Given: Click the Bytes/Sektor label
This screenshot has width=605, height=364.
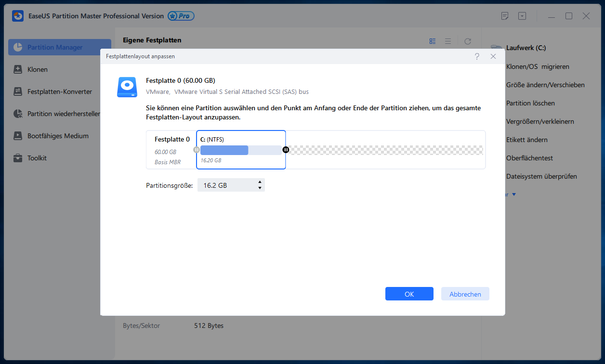Looking at the screenshot, I should [x=141, y=325].
